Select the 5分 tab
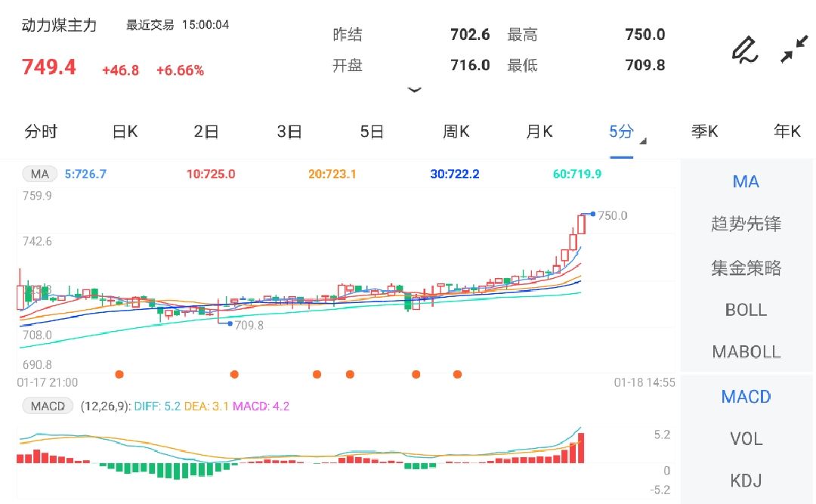This screenshot has height=504, width=816. tap(621, 131)
